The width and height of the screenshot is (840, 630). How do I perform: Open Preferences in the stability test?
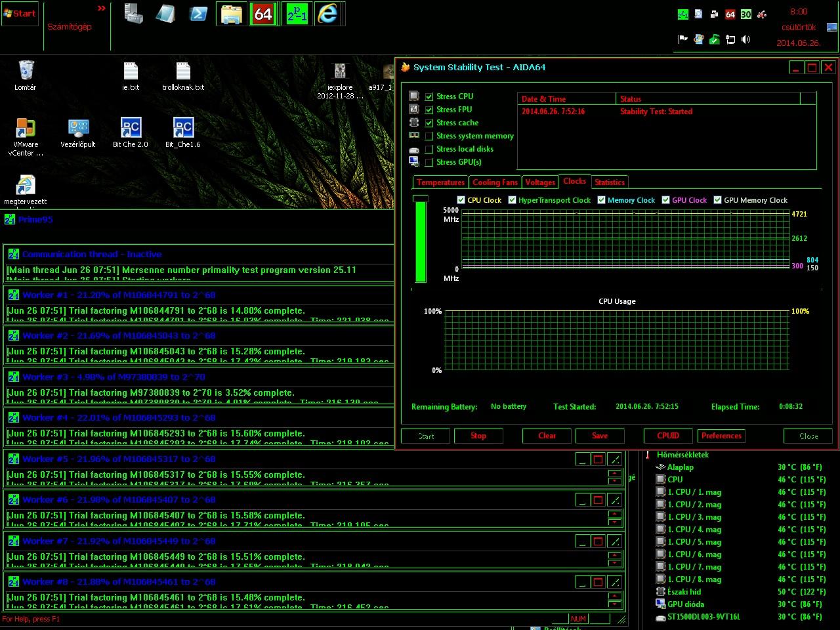pos(721,436)
